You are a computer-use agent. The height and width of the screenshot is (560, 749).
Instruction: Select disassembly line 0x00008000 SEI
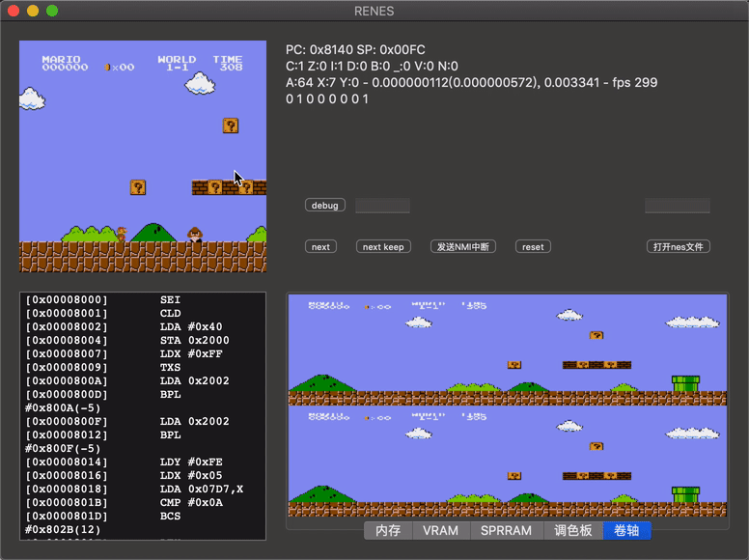(103, 299)
